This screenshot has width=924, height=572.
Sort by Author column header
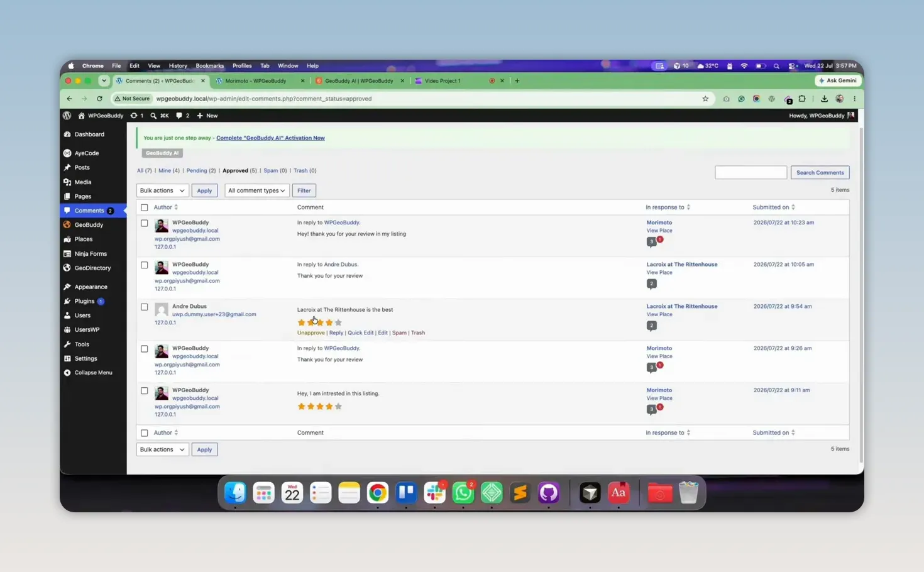coord(165,207)
